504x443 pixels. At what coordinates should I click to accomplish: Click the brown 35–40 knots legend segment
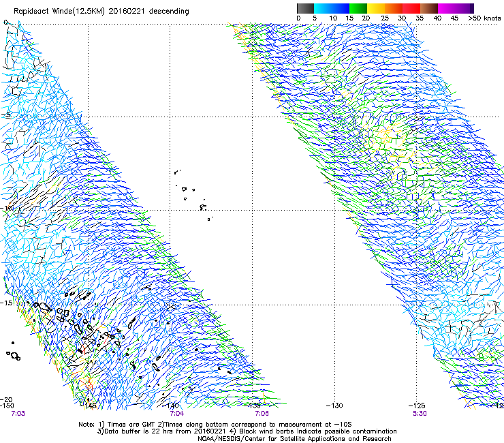[429, 8]
